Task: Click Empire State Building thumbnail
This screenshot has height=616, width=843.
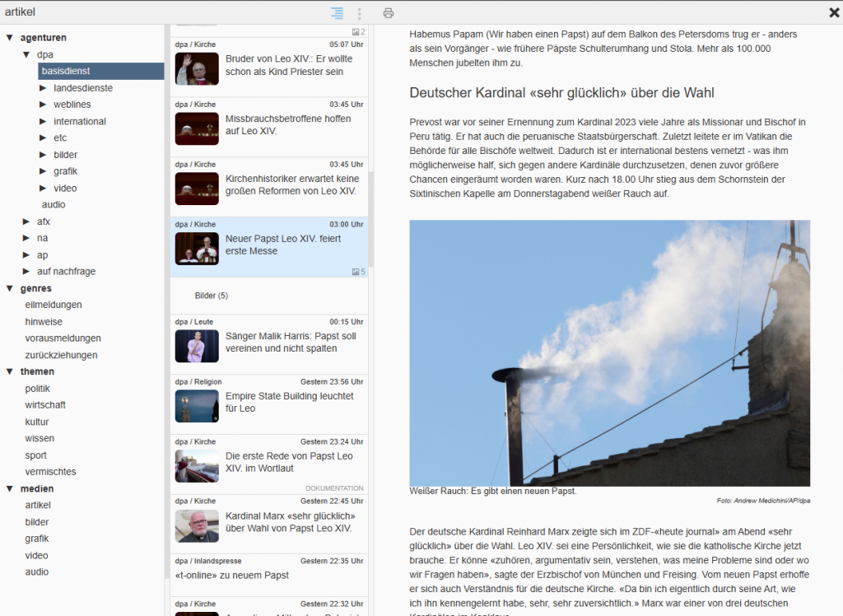Action: 197,406
